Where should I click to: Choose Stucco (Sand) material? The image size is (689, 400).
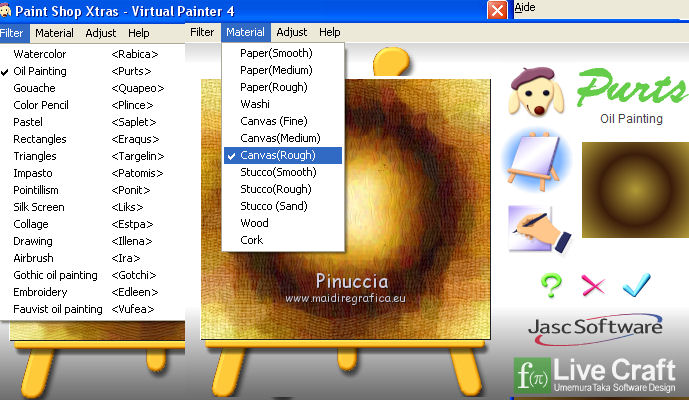click(283, 206)
